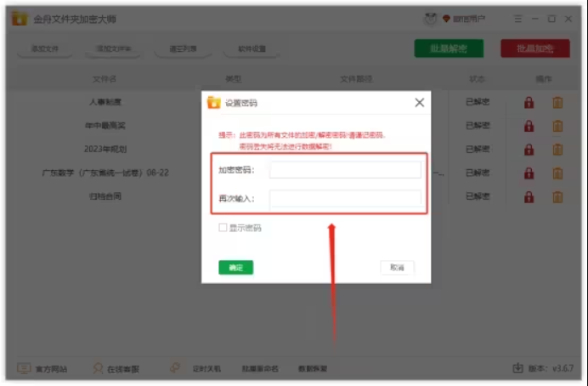Click the app folder logo in main title bar
The height and width of the screenshot is (386, 588).
(20, 19)
